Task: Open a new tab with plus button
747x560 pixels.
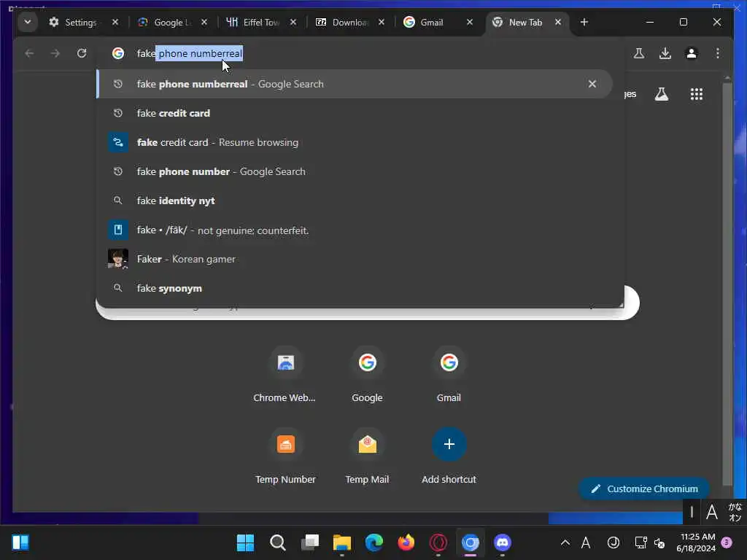Action: [x=584, y=23]
